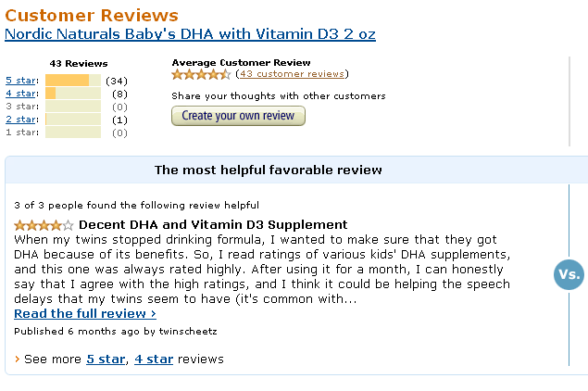Image resolution: width=588 pixels, height=391 pixels.
Task: Click the 5 star link in See more
Action: [106, 359]
